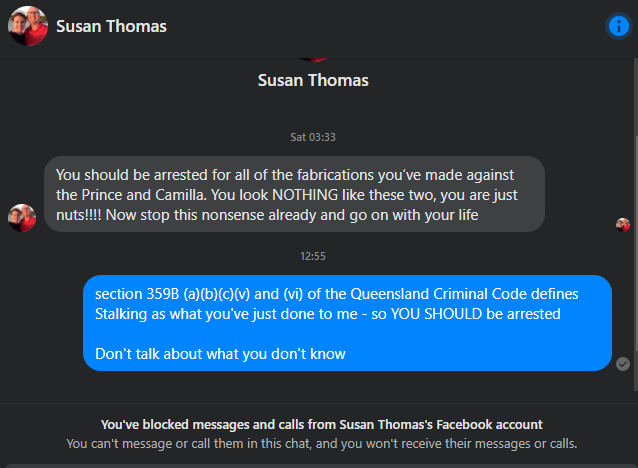
Task: Click the "section 359B" text in the blue message
Action: [137, 294]
